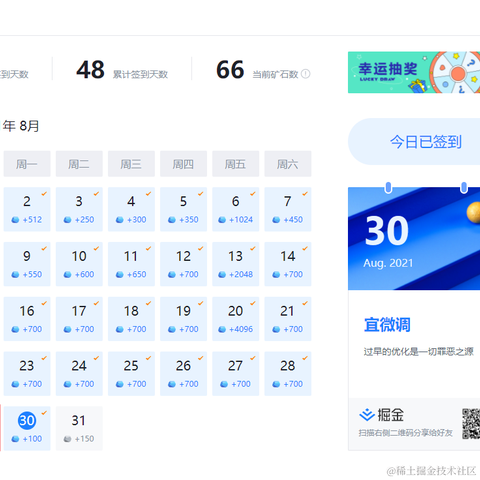Select calendar day 27 cell
The width and height of the screenshot is (480, 480).
[x=236, y=373]
